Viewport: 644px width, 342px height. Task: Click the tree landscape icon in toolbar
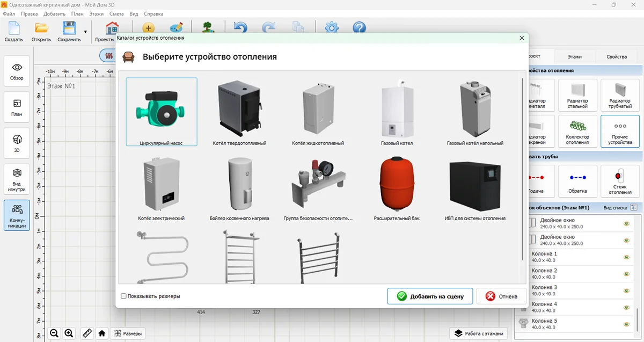coord(208,27)
